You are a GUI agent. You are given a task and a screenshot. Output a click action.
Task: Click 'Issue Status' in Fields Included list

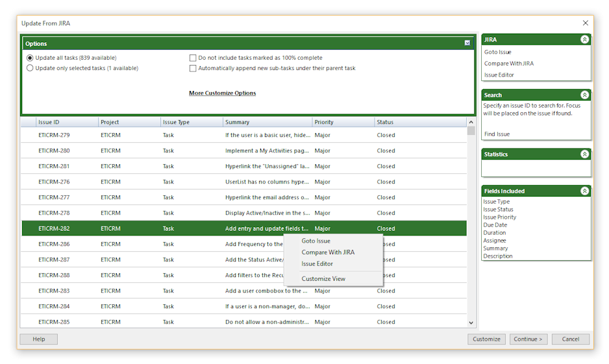click(499, 210)
